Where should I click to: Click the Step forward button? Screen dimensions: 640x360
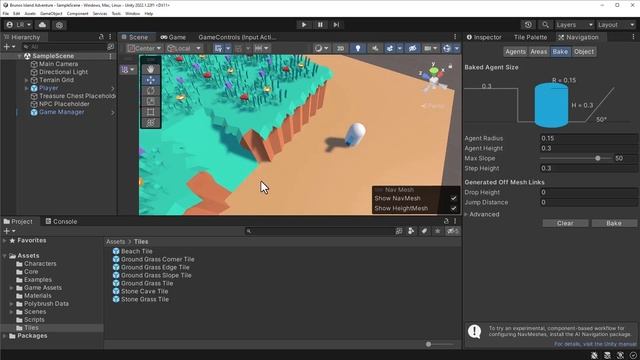tap(336, 25)
